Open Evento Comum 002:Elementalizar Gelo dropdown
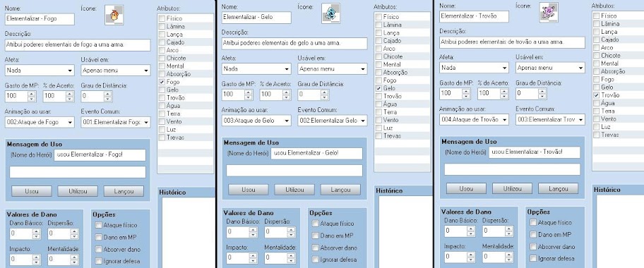Screen dimensions: 644x268 click(333, 121)
